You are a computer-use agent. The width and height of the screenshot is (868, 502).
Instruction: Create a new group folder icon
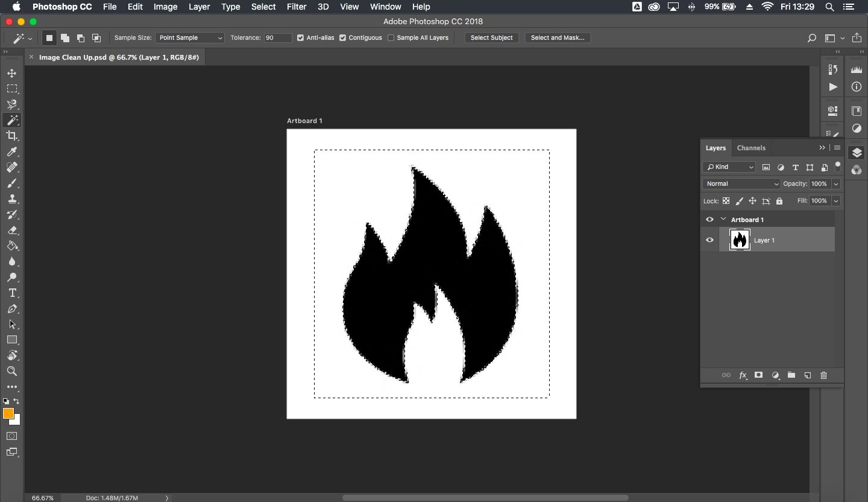(791, 375)
